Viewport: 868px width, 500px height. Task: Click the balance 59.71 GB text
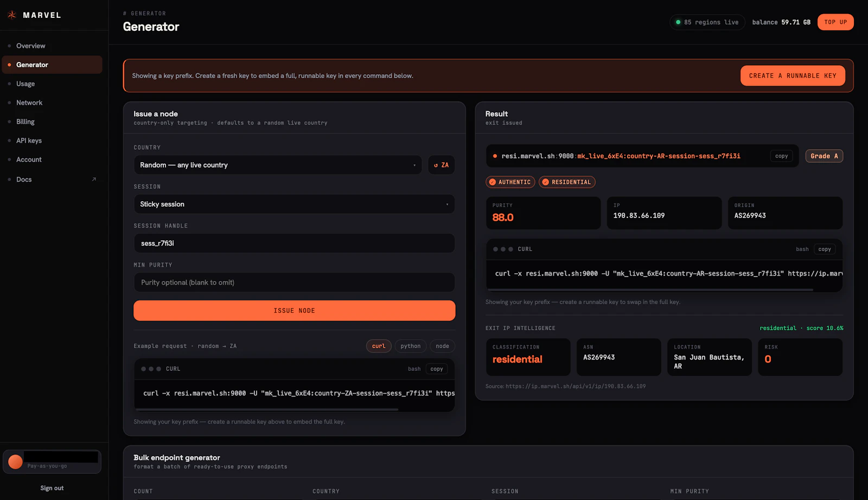(781, 22)
